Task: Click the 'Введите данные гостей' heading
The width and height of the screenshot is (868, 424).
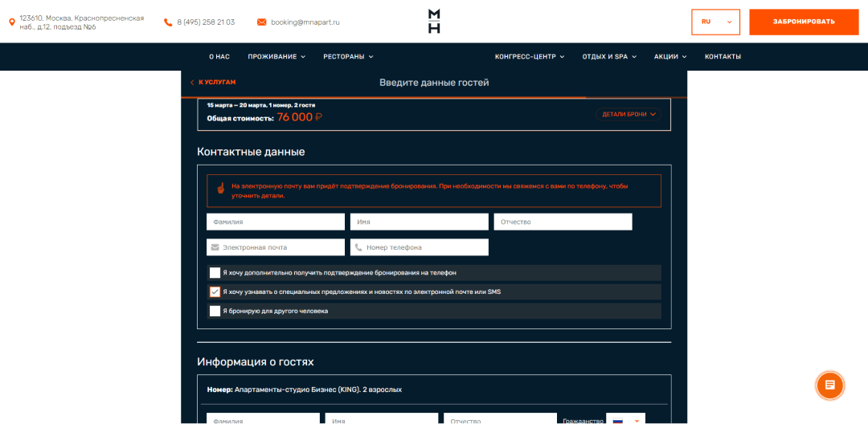Action: point(434,83)
